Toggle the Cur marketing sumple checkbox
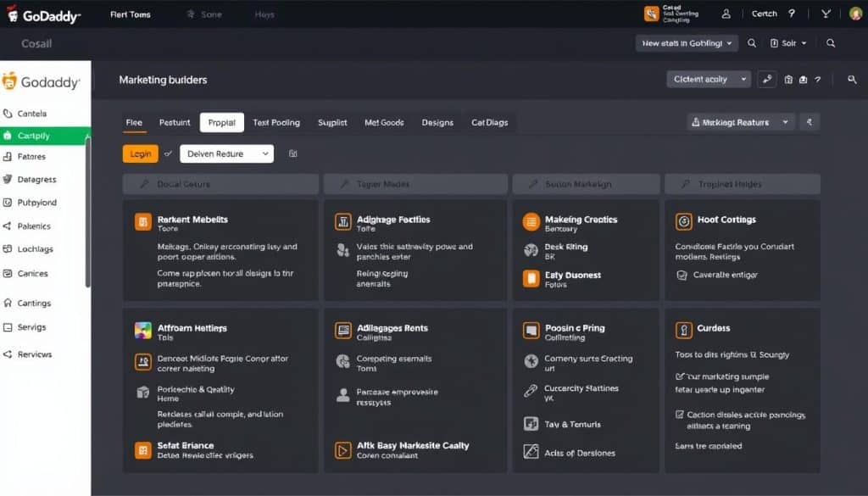This screenshot has width=868, height=496. click(x=680, y=376)
